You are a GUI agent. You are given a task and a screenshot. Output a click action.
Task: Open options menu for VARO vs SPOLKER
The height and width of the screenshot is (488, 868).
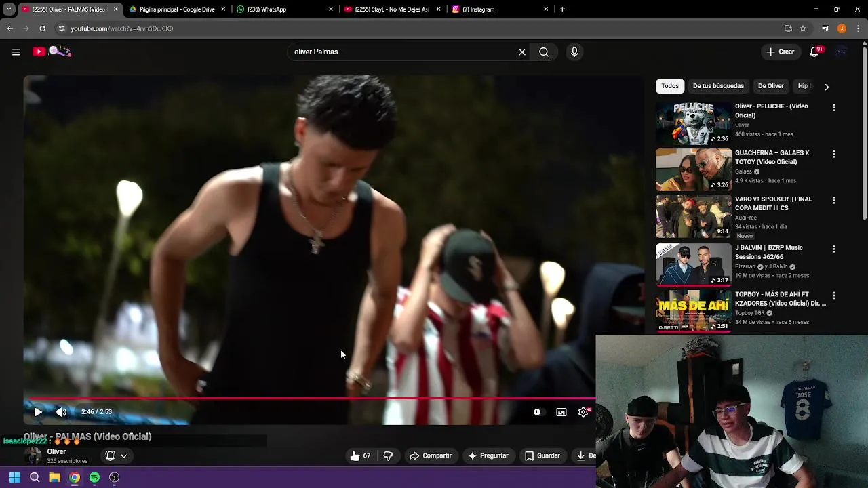[833, 200]
